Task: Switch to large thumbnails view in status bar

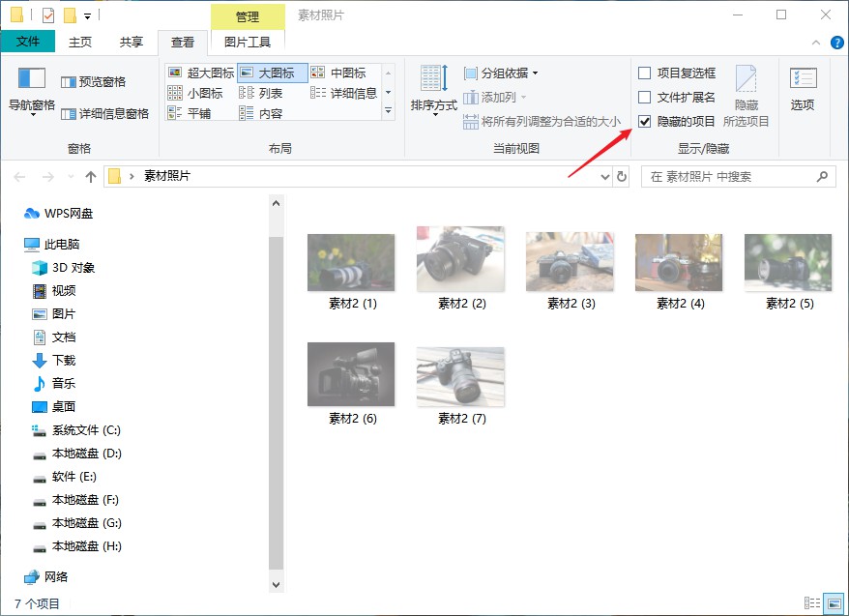Action: pos(834,602)
